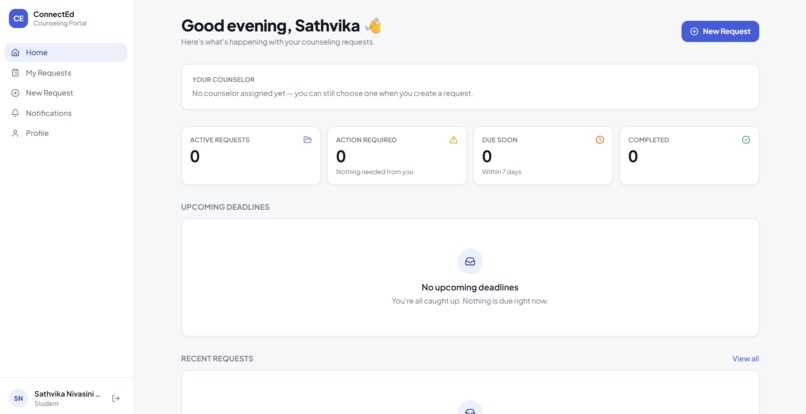Open the Profile sidebar item
The image size is (806, 414).
pyautogui.click(x=66, y=133)
